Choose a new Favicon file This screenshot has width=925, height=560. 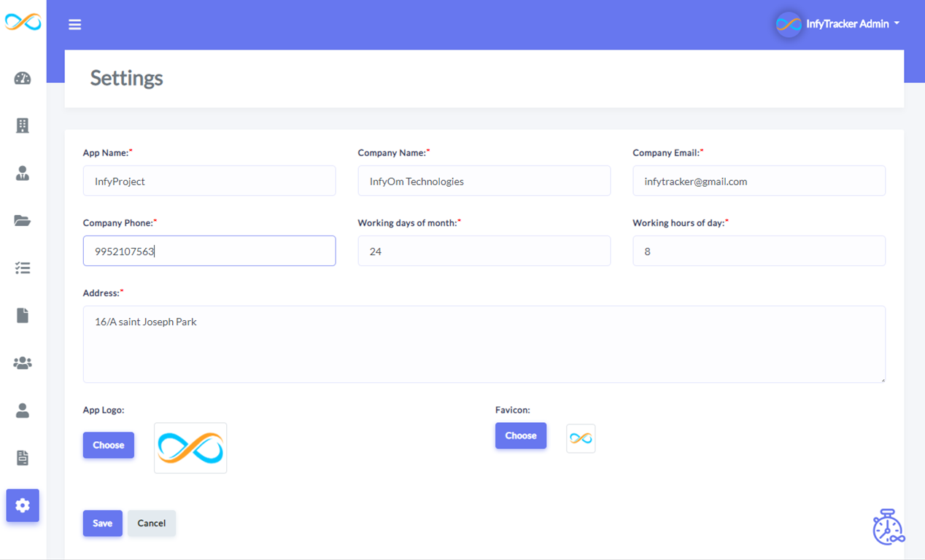520,435
